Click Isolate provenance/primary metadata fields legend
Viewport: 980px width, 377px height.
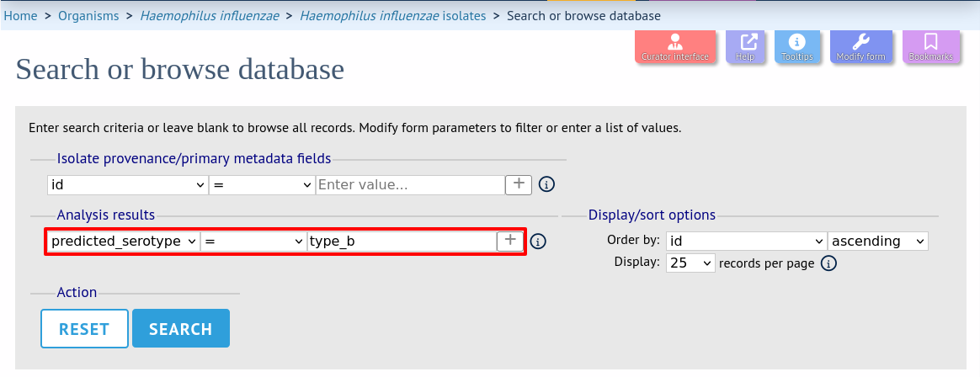(x=194, y=159)
